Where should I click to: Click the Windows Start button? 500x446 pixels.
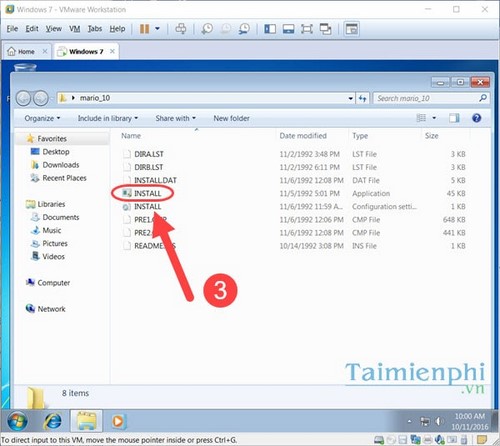[x=17, y=422]
